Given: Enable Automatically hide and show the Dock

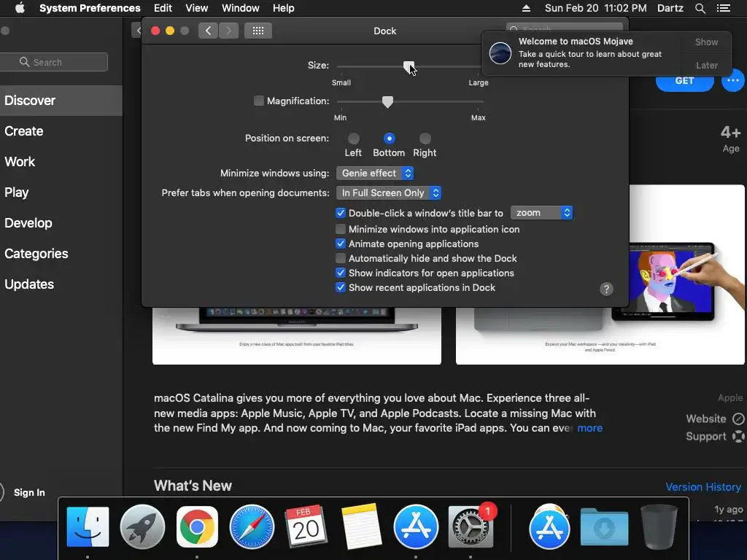Looking at the screenshot, I should pos(340,258).
